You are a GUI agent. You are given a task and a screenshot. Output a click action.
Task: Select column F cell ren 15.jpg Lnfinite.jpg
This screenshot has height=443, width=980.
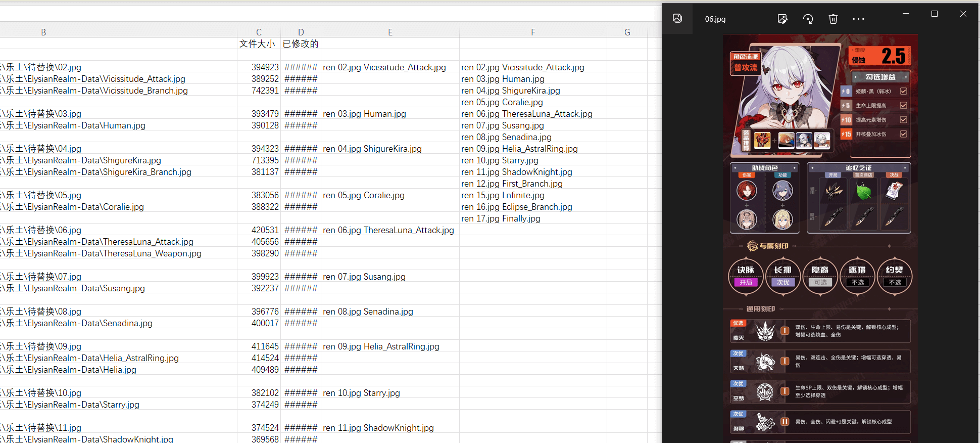click(x=533, y=195)
